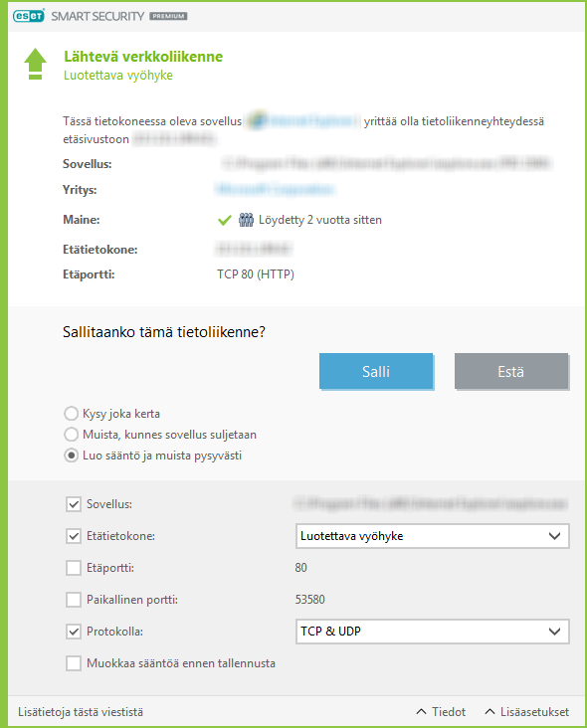This screenshot has height=728, width=587.
Task: Click the blurred application icon in description
Action: 258,120
